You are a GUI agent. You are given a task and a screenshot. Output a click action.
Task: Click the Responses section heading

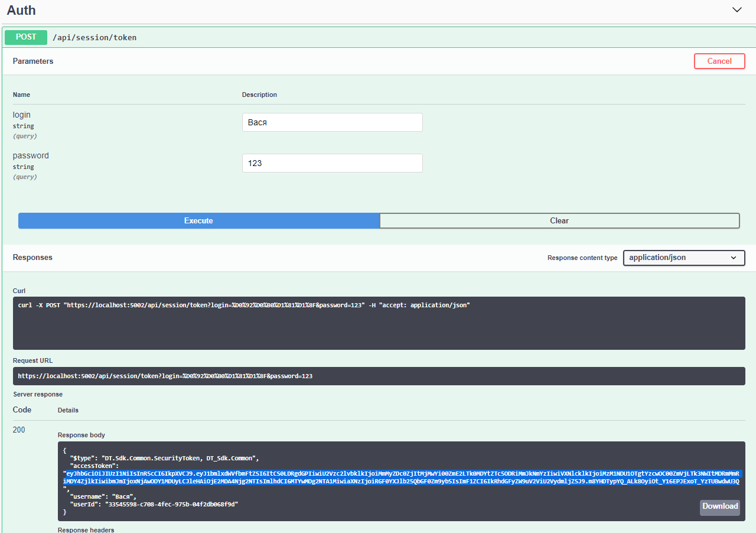[x=32, y=258]
